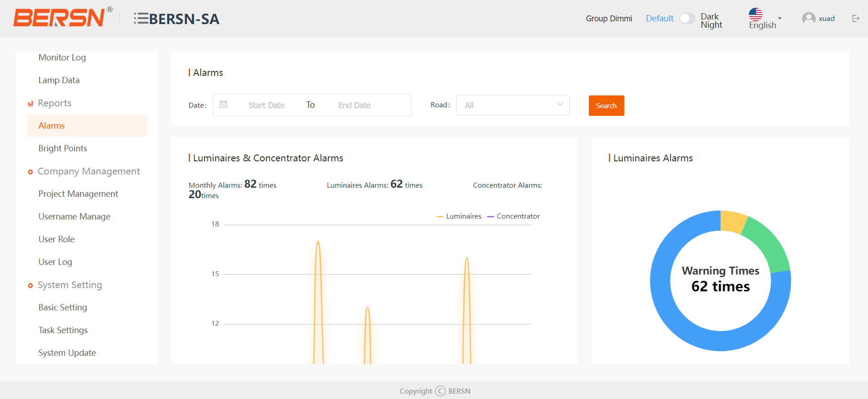Expand the System Setting section
Viewport: 868px width, 399px height.
[x=70, y=285]
